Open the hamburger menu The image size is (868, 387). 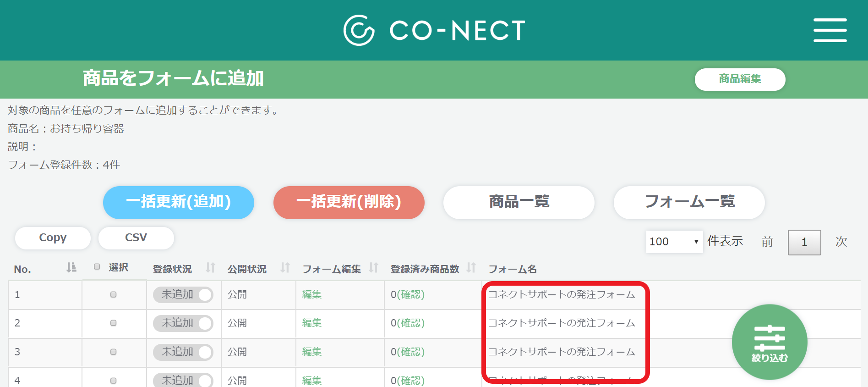point(830,30)
